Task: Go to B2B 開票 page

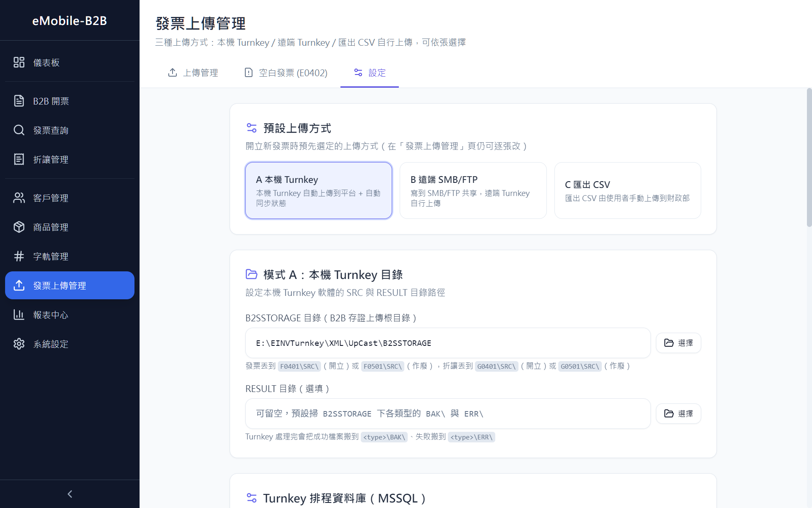Action: coord(70,101)
